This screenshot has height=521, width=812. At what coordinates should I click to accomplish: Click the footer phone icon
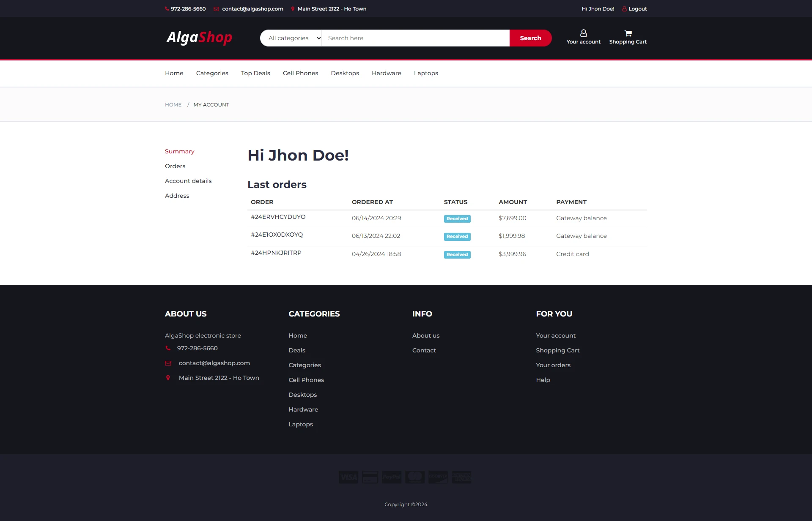pos(168,348)
